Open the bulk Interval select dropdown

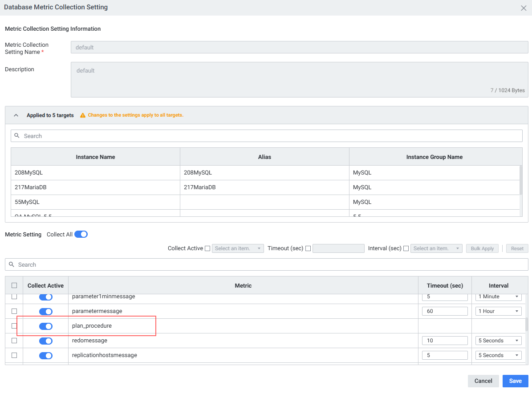(x=436, y=248)
